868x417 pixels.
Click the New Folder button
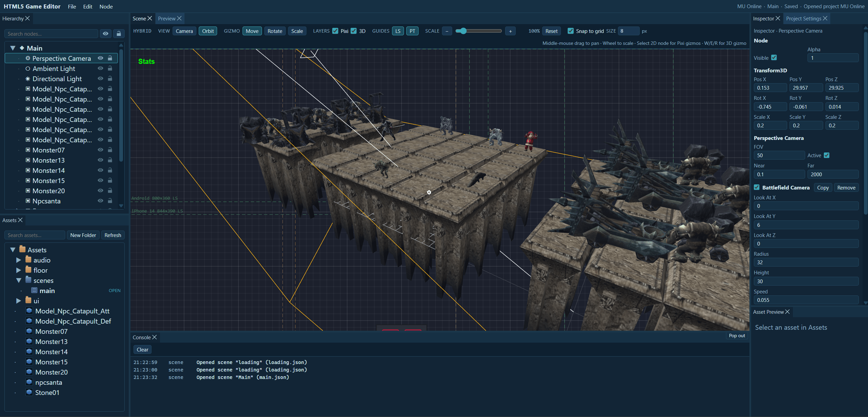[x=83, y=235]
